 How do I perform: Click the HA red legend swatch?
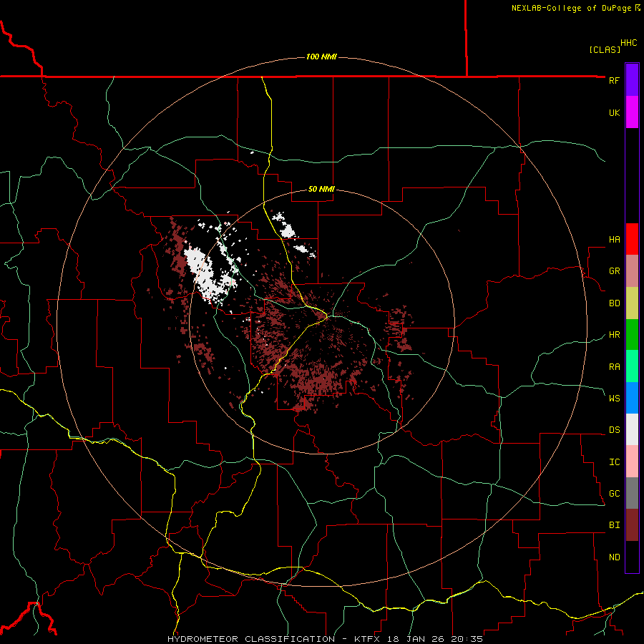coord(632,239)
